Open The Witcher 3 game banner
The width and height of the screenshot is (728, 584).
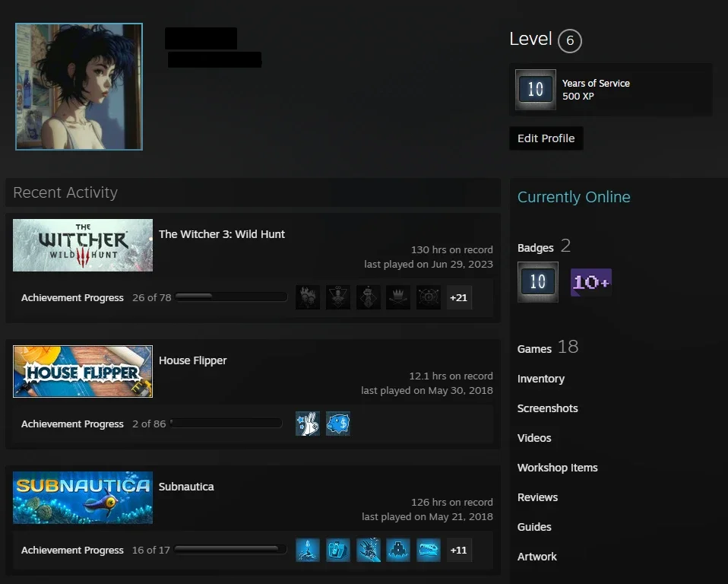click(83, 245)
